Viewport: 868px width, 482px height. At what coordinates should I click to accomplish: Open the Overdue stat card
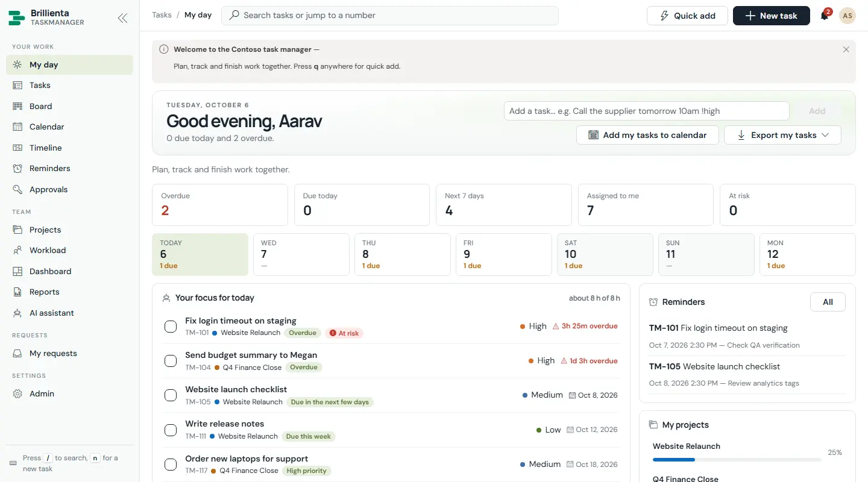220,205
